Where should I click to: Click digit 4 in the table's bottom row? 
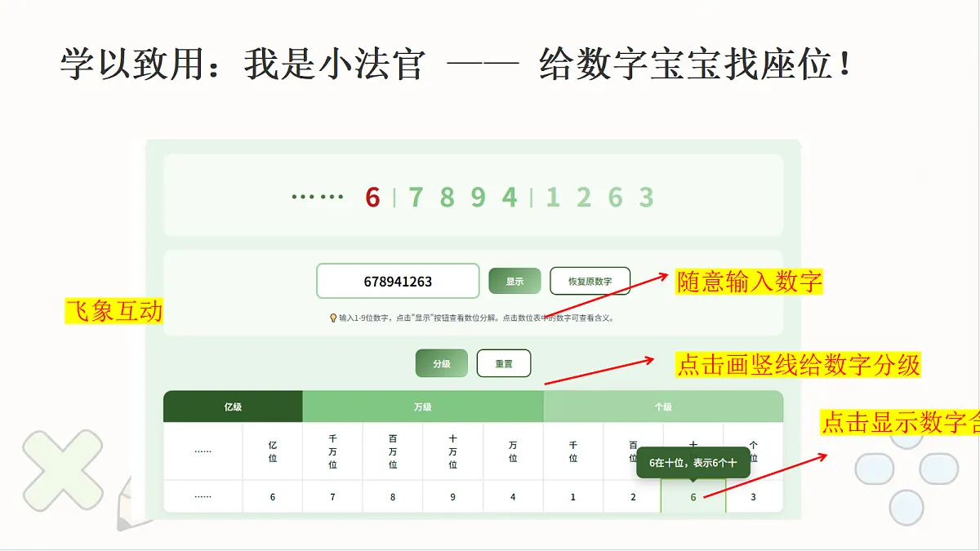coord(513,497)
